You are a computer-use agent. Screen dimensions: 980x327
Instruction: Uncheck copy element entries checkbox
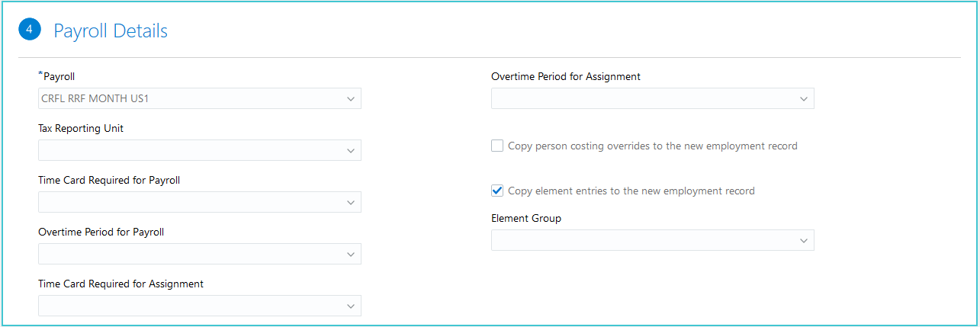pos(497,191)
